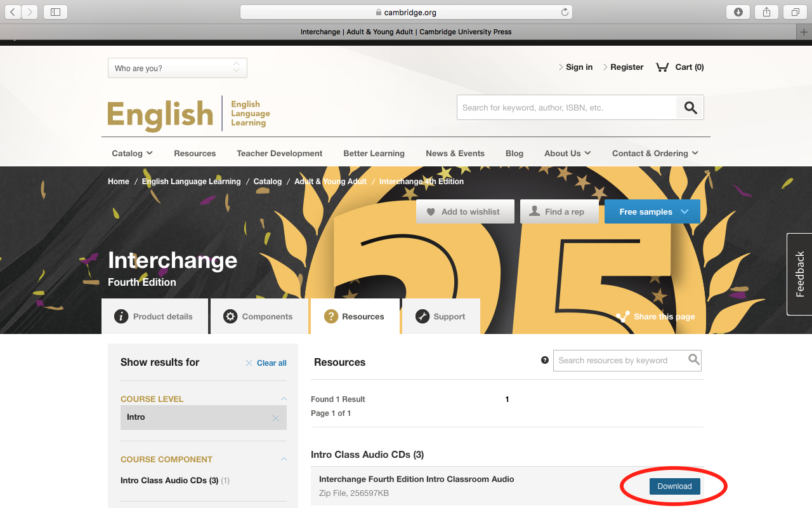The height and width of the screenshot is (508, 812).
Task: Open Better Learning menu item
Action: pos(374,154)
